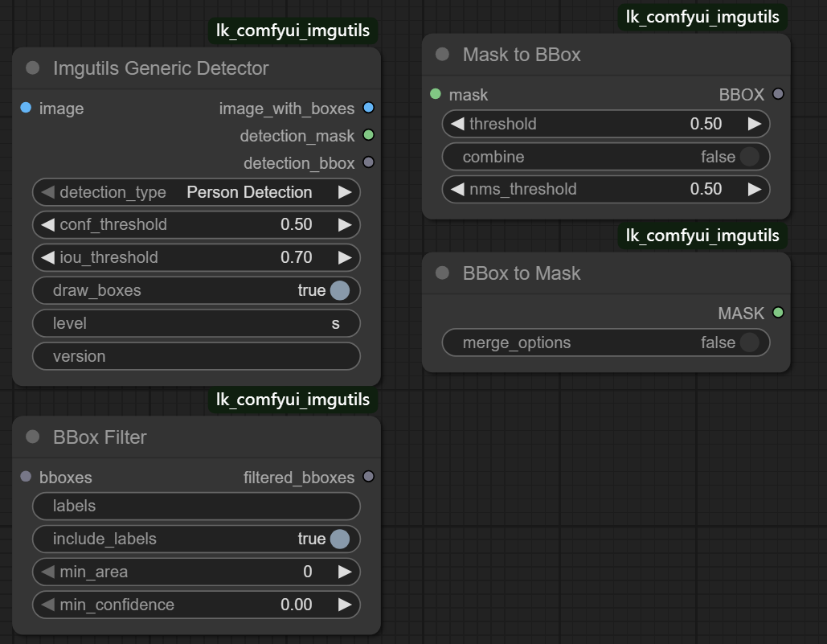Click the image_with_boxes output socket
The width and height of the screenshot is (827, 644).
(369, 108)
